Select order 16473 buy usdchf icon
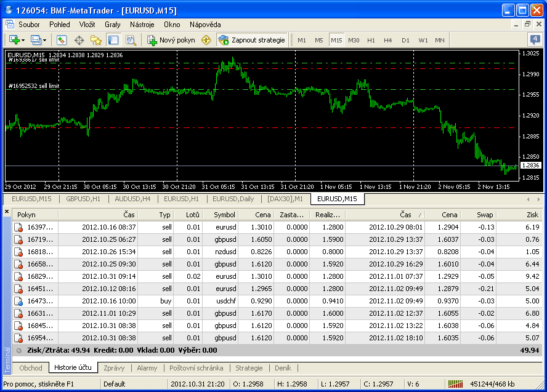 (x=18, y=301)
